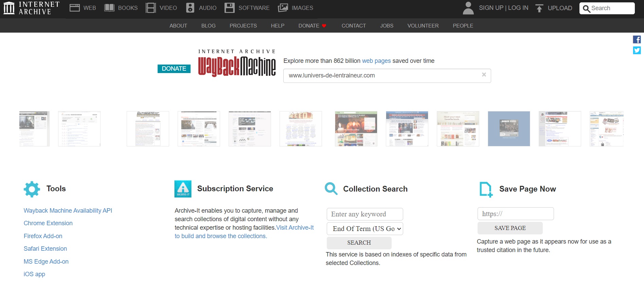Share on Twitter icon
This screenshot has height=284, width=644.
point(637,50)
